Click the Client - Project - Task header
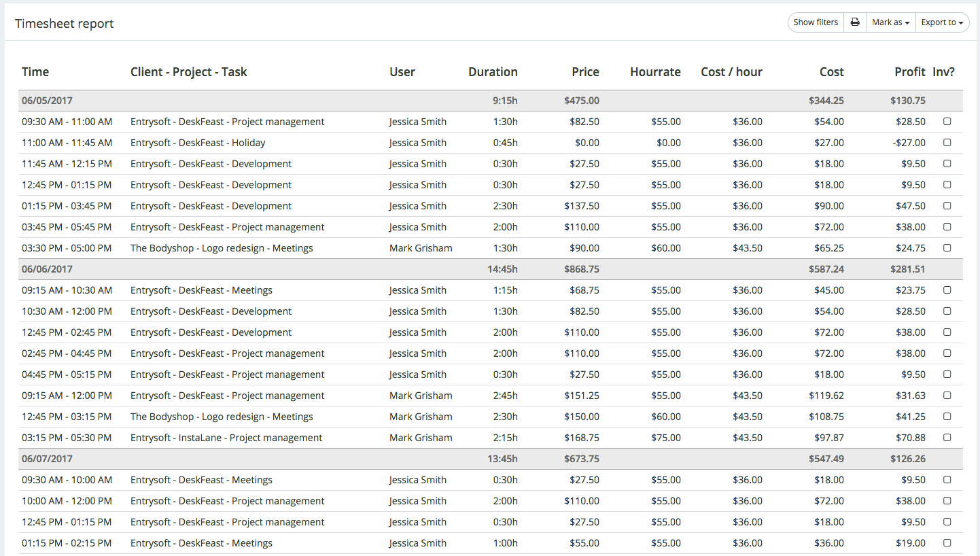Viewport: 980px width, 556px height. point(189,72)
